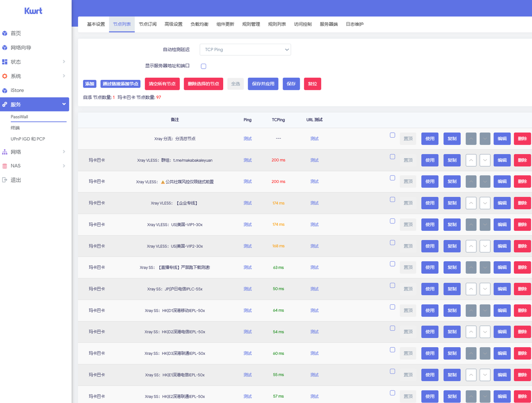Move the JP|沪日电信IPLC-55x node down with arrow
Screen dimensions: 532x403
pyautogui.click(x=485, y=289)
